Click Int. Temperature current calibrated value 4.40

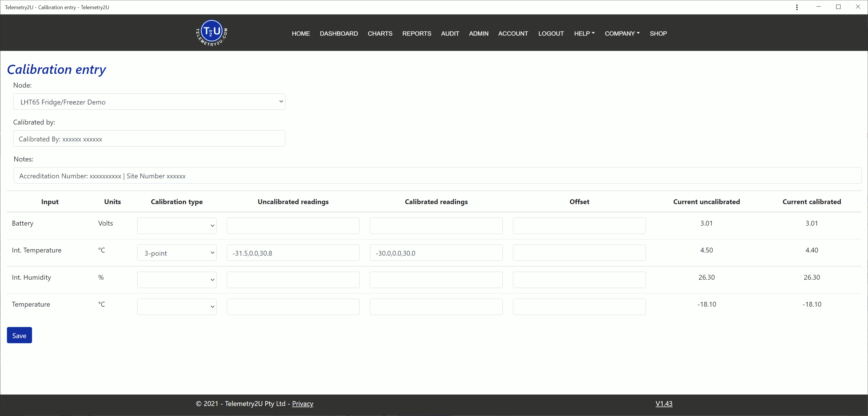pyautogui.click(x=811, y=250)
